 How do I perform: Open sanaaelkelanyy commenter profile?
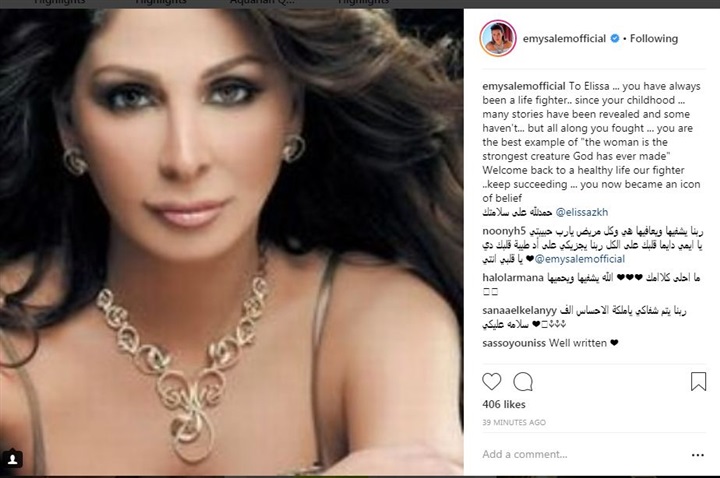[519, 310]
